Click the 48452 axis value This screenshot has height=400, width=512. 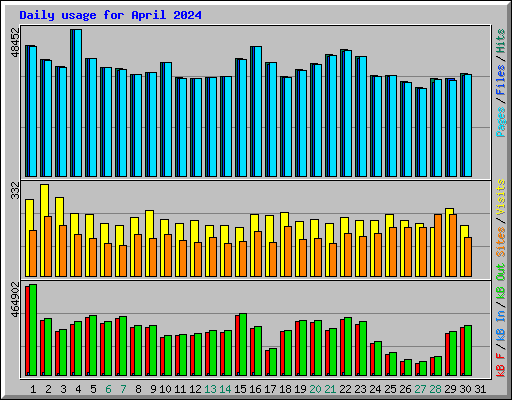pos(15,42)
